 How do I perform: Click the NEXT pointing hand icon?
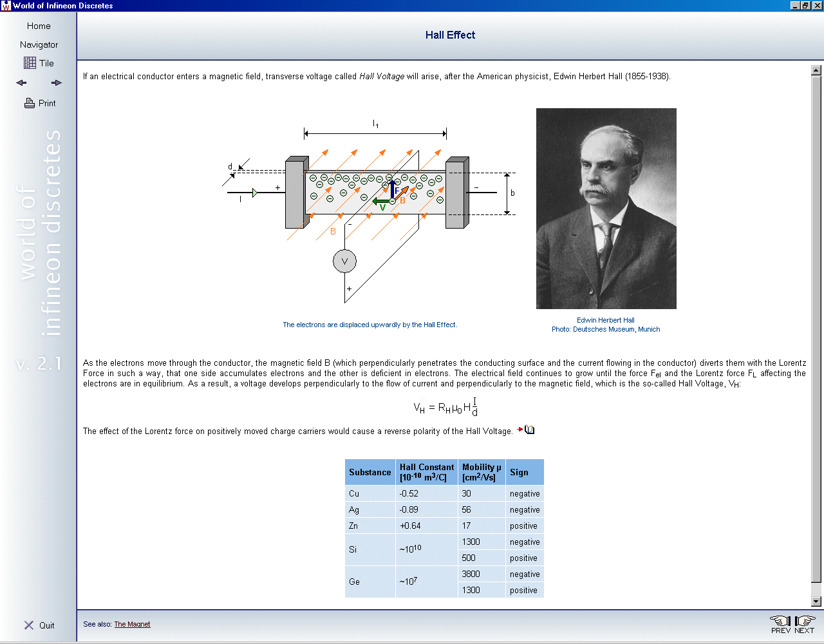point(804,621)
